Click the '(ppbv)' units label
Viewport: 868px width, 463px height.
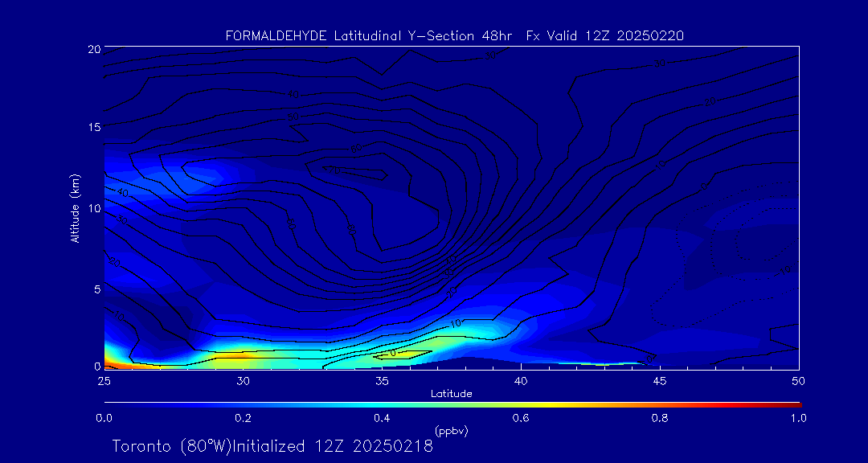tap(451, 430)
